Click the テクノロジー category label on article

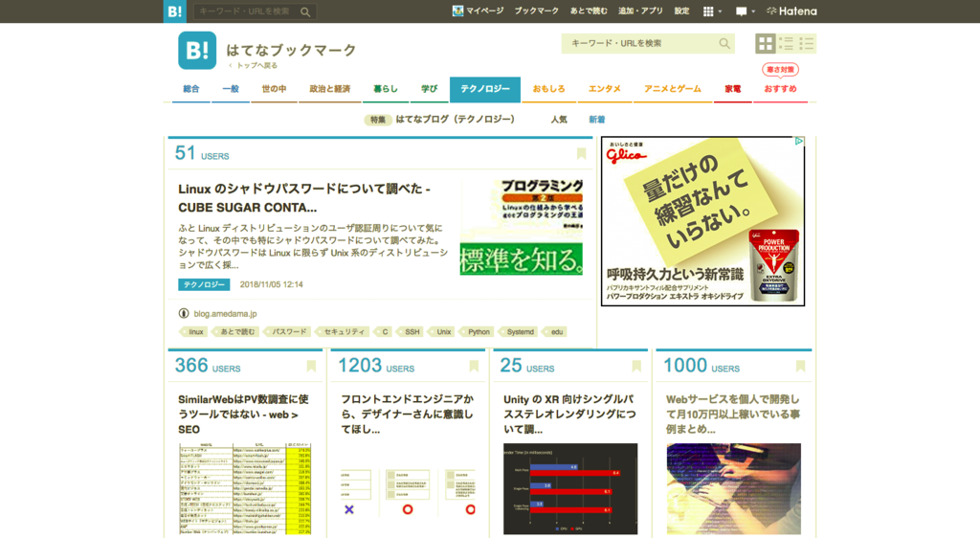[x=204, y=284]
